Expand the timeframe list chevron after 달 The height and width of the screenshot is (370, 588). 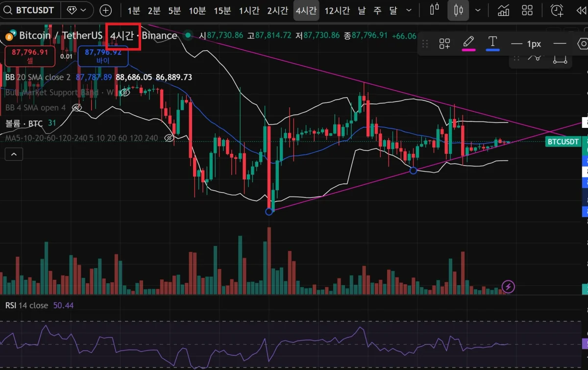click(410, 10)
